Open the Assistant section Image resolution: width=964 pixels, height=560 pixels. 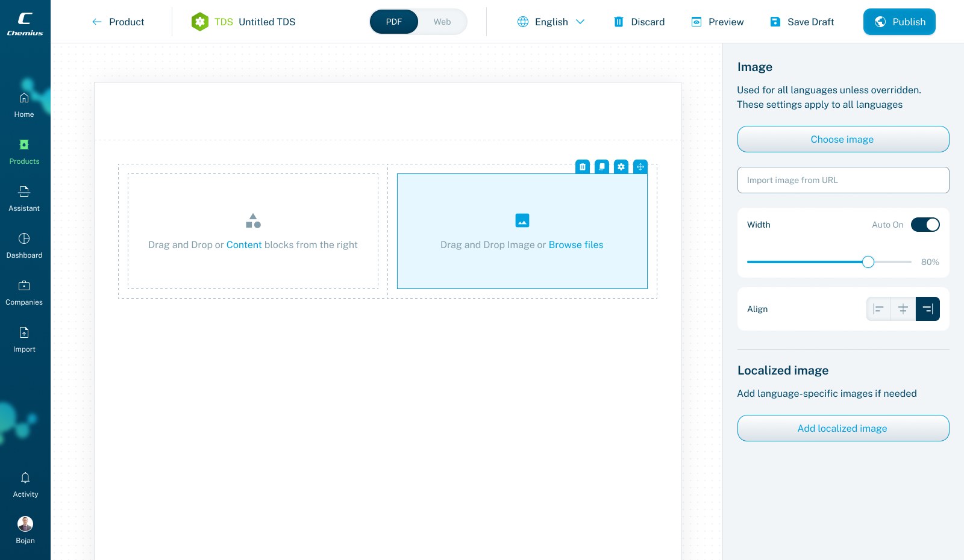[24, 199]
